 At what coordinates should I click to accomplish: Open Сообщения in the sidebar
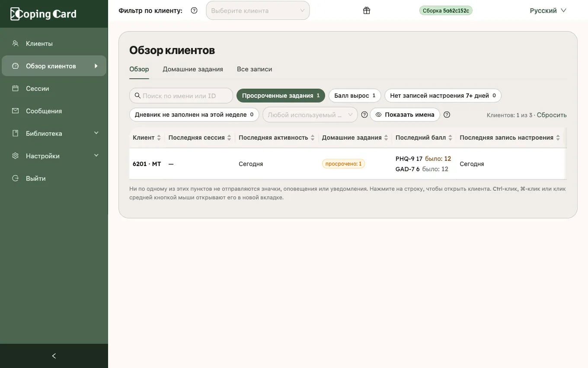click(x=54, y=111)
